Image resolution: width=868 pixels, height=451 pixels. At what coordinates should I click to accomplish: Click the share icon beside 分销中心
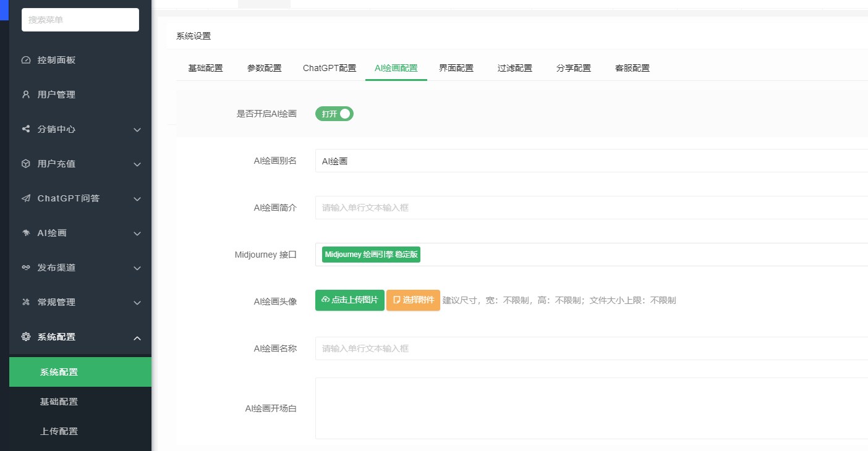[x=26, y=130]
